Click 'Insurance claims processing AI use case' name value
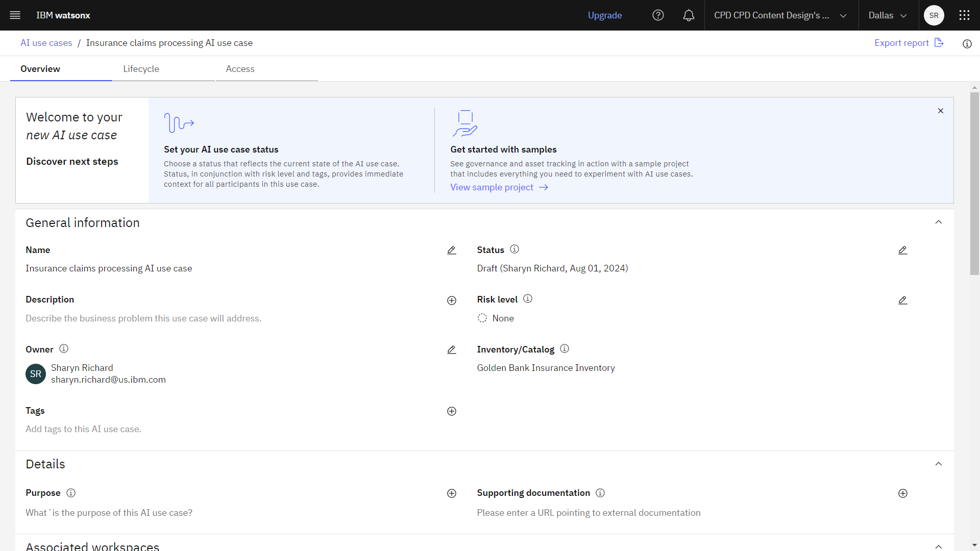980x551 pixels. click(x=109, y=268)
